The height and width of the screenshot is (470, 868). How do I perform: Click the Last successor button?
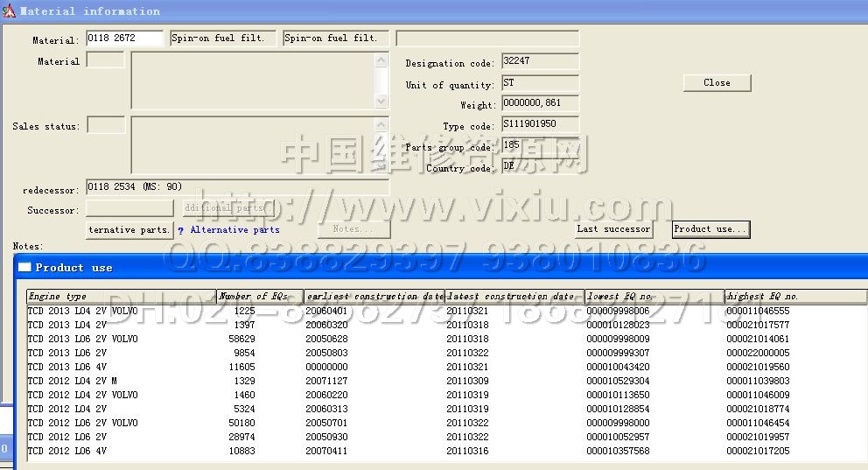[613, 229]
